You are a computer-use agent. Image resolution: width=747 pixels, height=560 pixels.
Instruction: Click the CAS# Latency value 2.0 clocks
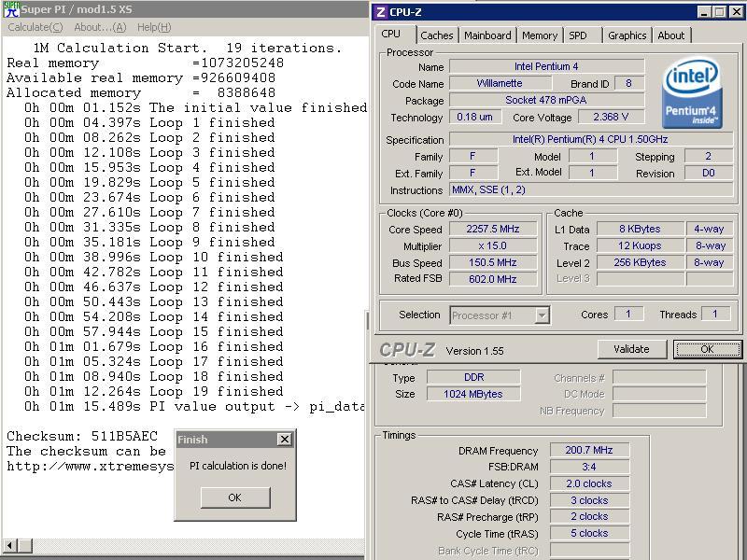click(589, 483)
